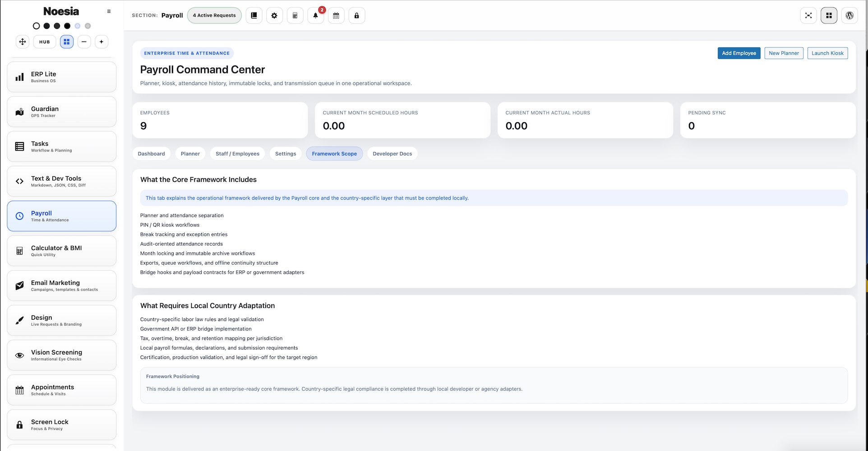Click the Framework Positioning label
The width and height of the screenshot is (868, 451).
(x=173, y=377)
